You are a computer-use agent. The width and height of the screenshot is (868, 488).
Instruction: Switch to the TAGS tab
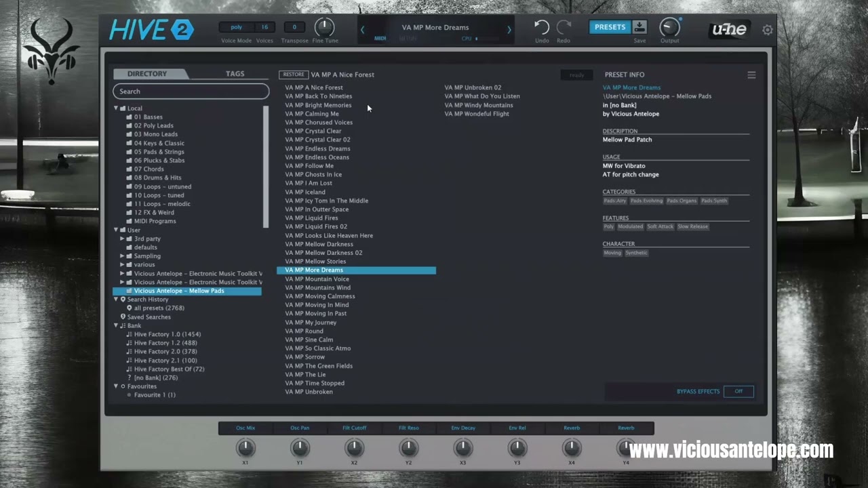tap(235, 74)
